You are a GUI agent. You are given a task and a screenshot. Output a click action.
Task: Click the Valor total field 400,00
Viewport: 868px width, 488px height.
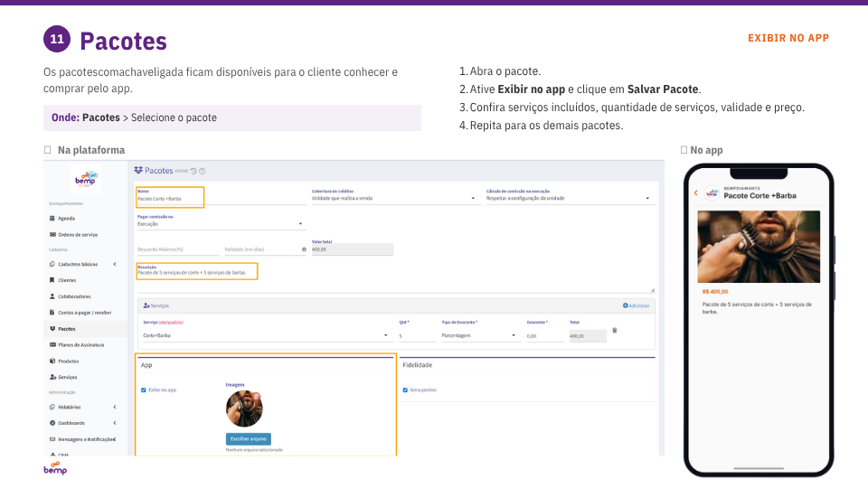[x=352, y=249]
